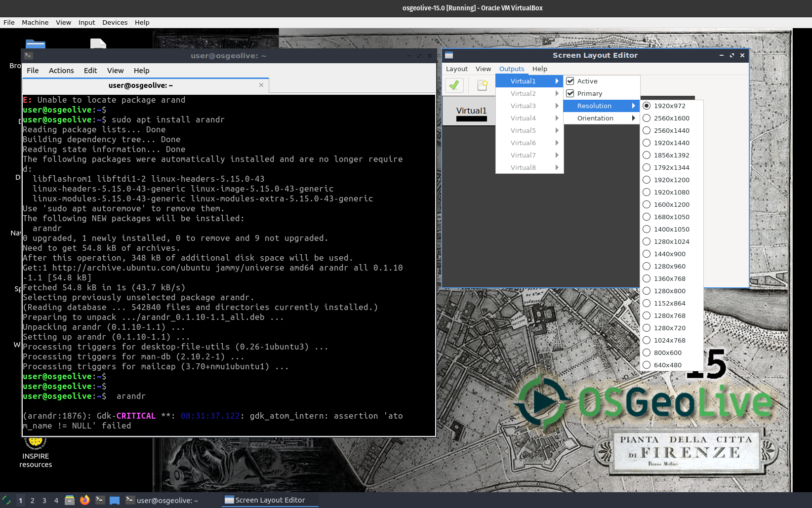This screenshot has height=508, width=812.
Task: Open the VirtualBox Input menu
Action: (86, 22)
